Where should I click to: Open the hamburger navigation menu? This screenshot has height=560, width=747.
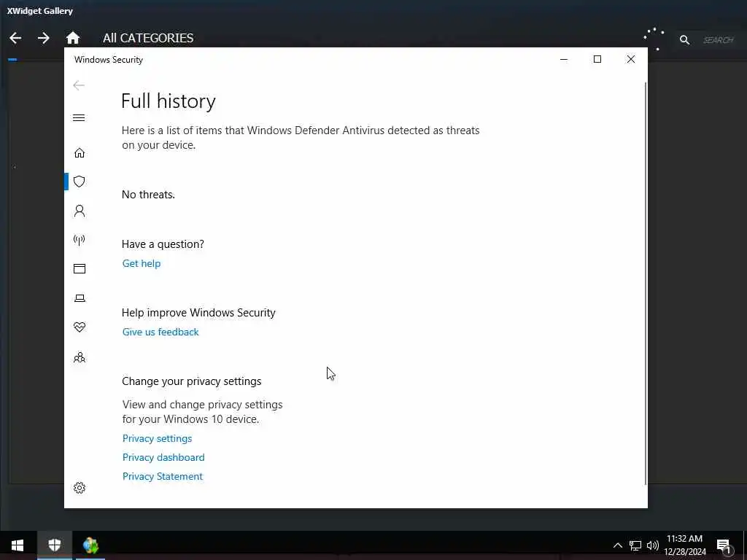[x=79, y=117]
